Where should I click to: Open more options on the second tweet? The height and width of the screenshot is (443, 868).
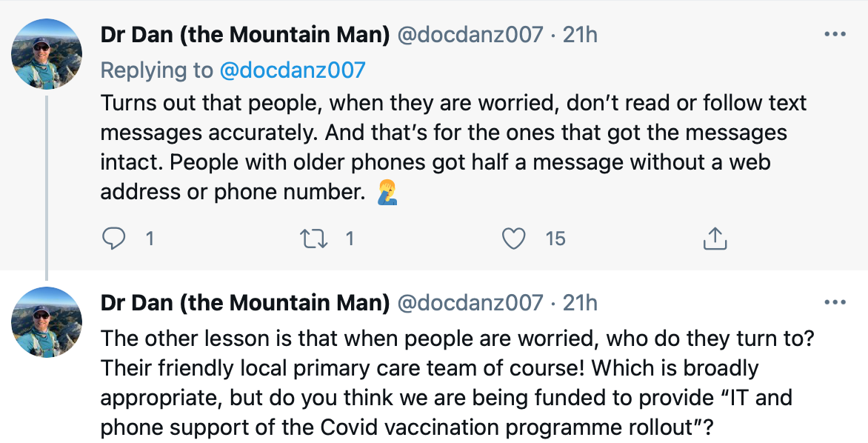(x=835, y=302)
